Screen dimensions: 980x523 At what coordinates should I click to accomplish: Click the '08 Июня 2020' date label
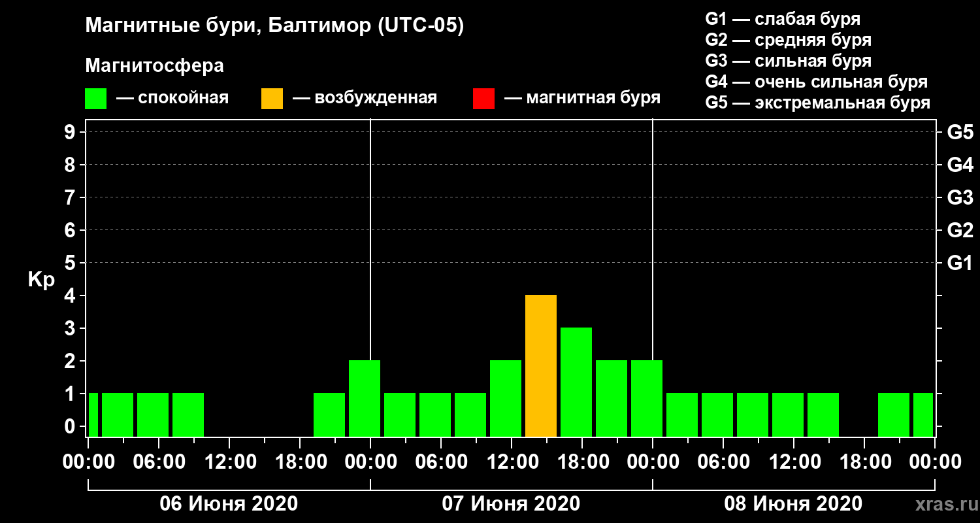click(793, 504)
